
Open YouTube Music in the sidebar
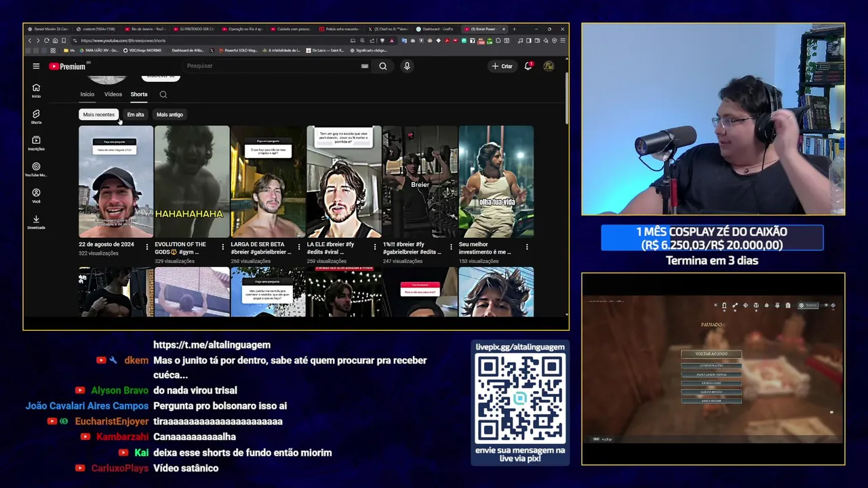(36, 169)
